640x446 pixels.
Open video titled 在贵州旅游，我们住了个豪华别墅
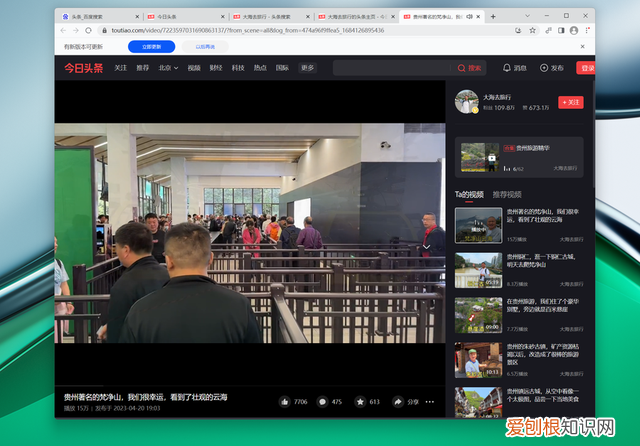[542, 305]
